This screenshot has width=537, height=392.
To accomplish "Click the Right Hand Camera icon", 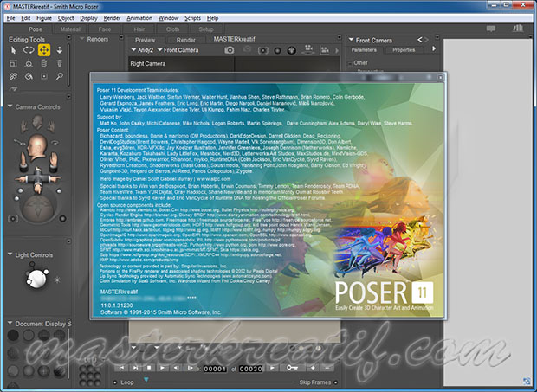I will pyautogui.click(x=51, y=126).
